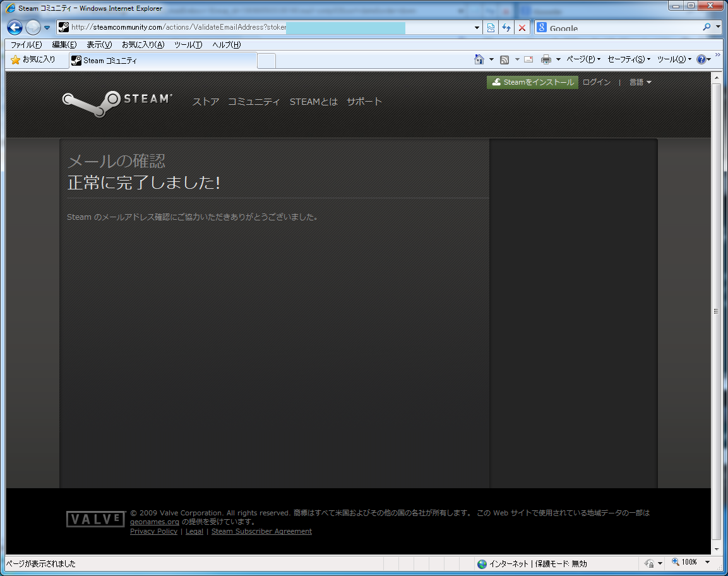The width and height of the screenshot is (728, 576).
Task: Open the recent pages dropdown arrow
Action: tap(47, 28)
